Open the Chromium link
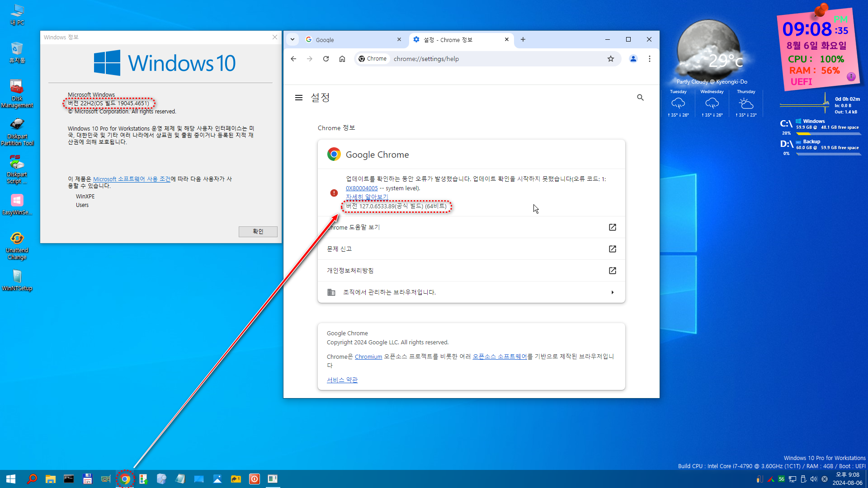Image resolution: width=868 pixels, height=488 pixels. 368,357
